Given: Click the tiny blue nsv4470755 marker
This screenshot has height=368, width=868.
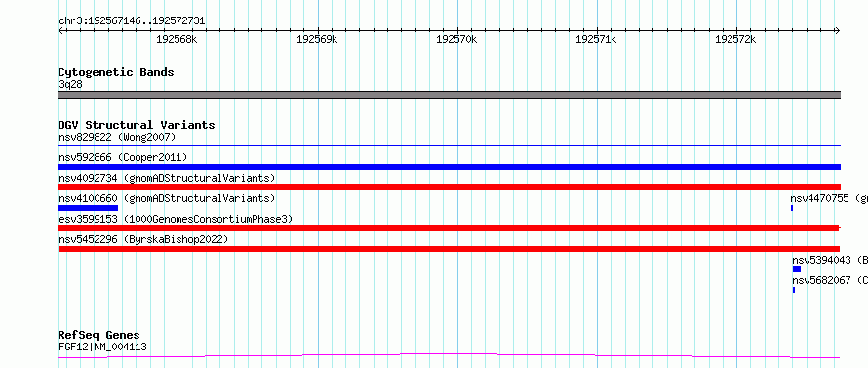Looking at the screenshot, I should pos(792,208).
